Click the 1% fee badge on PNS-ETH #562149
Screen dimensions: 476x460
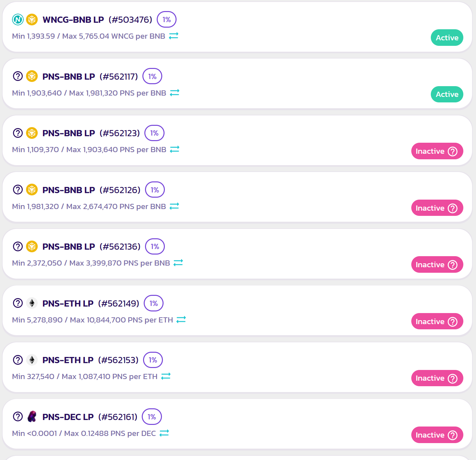click(x=153, y=303)
